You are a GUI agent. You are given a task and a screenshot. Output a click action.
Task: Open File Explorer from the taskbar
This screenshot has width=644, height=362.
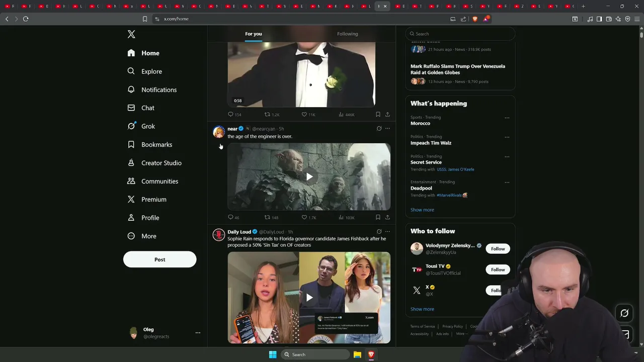point(357,354)
